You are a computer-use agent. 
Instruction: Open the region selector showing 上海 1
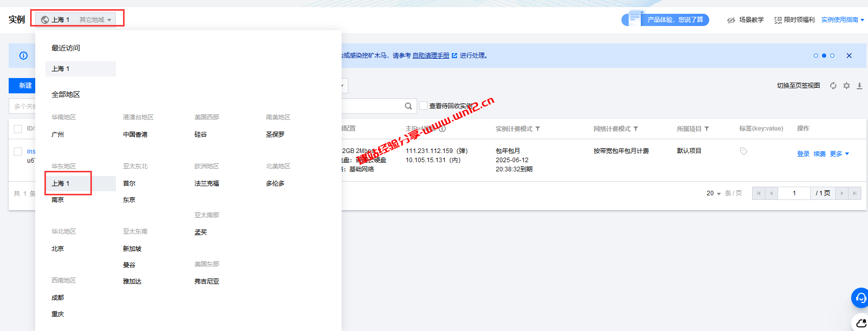76,19
